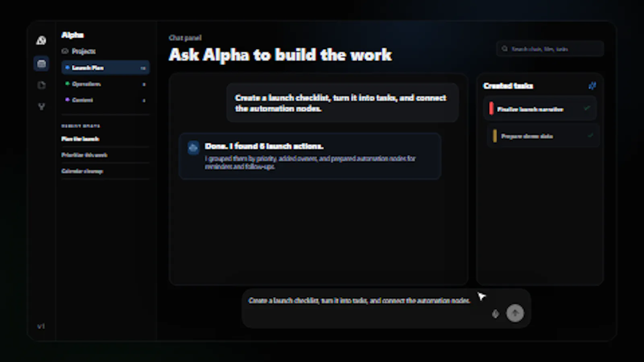644x362 pixels.
Task: Open the automation branch icon in the left rail
Action: pyautogui.click(x=41, y=107)
